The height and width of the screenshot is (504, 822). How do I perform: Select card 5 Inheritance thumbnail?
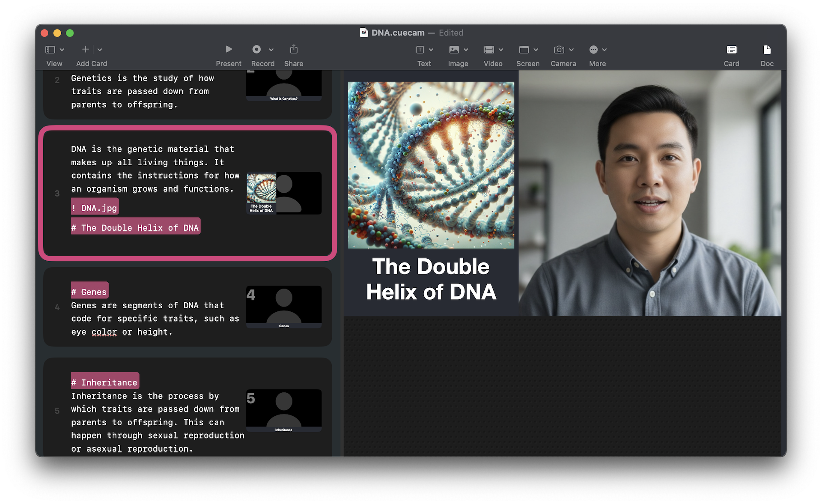tap(284, 411)
